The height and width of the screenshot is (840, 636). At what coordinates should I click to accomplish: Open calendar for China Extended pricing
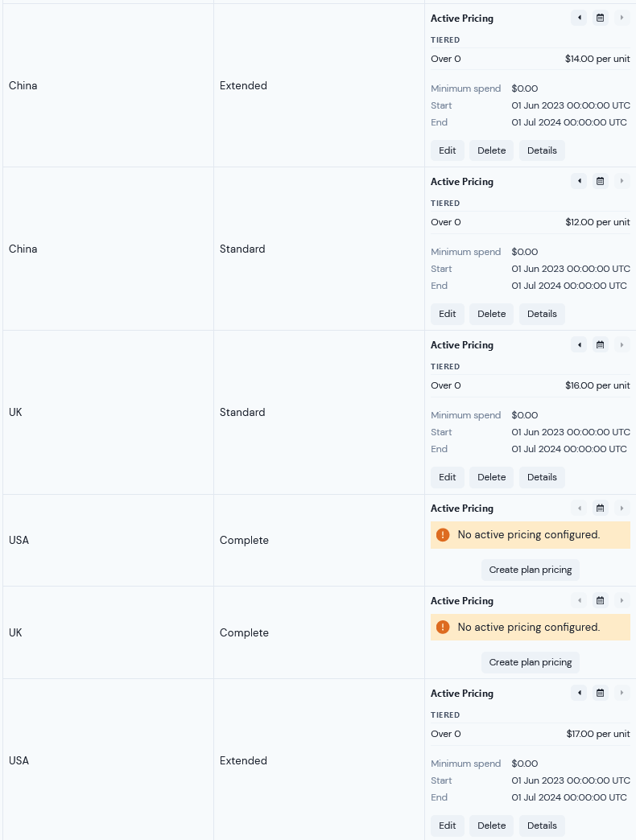click(600, 18)
